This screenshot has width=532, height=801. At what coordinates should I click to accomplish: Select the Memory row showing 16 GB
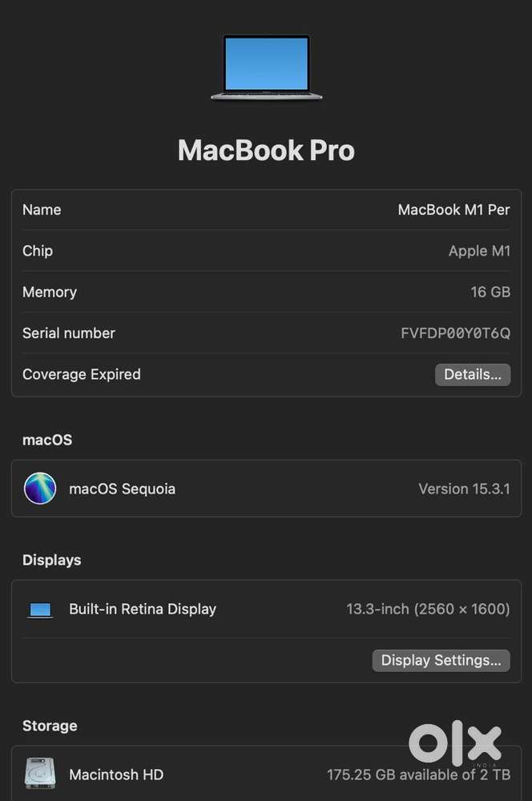tap(266, 292)
